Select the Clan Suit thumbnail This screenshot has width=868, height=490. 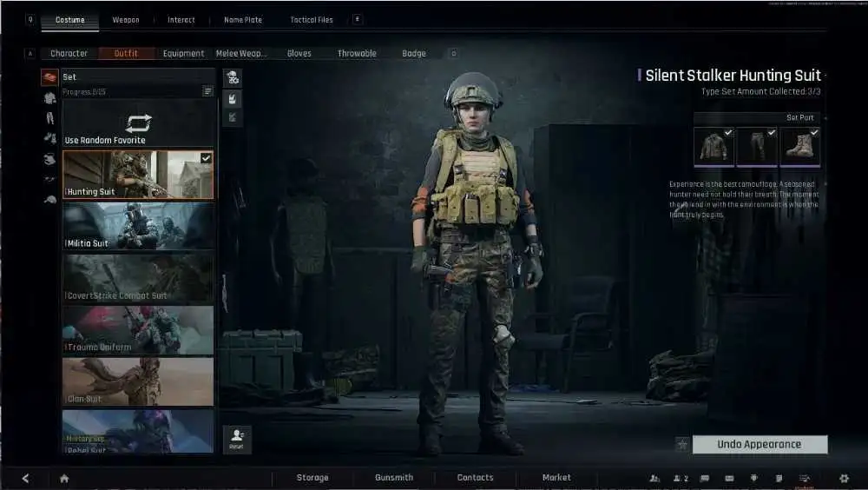click(x=138, y=381)
